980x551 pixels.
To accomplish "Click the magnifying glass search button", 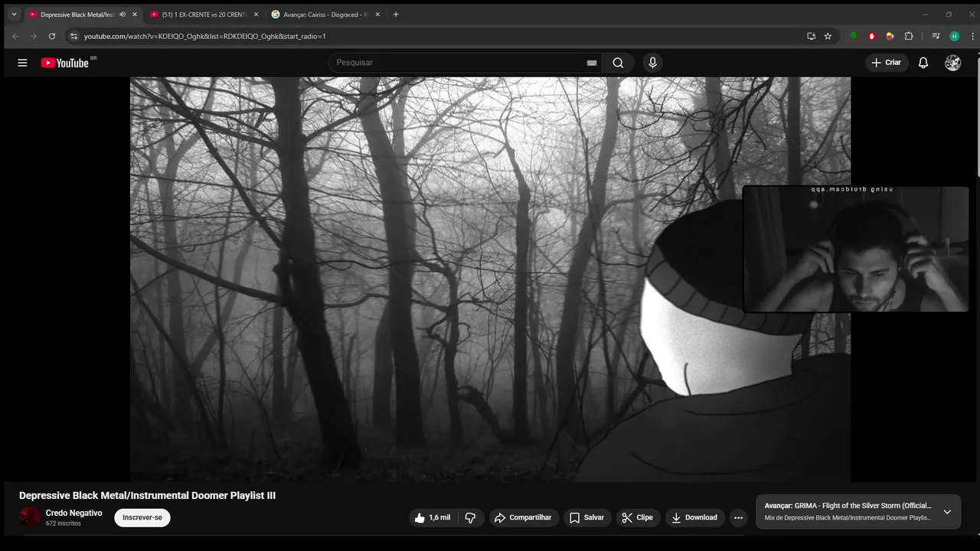I will [x=618, y=63].
